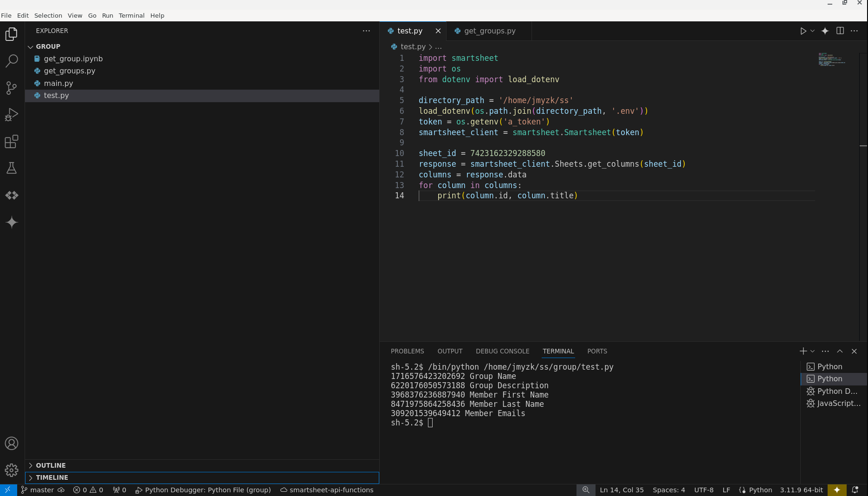Image resolution: width=868 pixels, height=496 pixels.
Task: Expand the OUTLINE section
Action: [202, 465]
